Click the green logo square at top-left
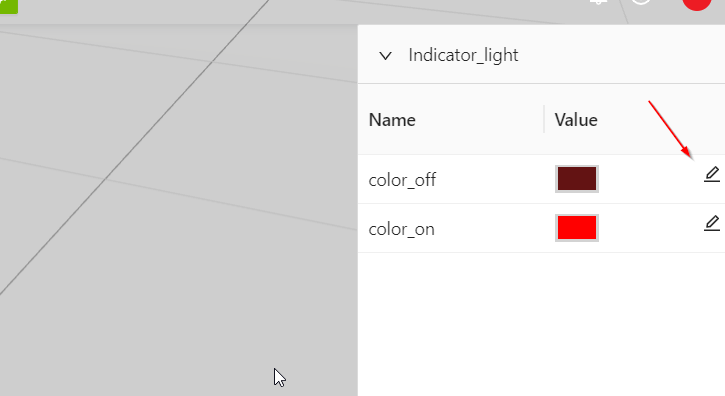725x396 pixels. 9,6
